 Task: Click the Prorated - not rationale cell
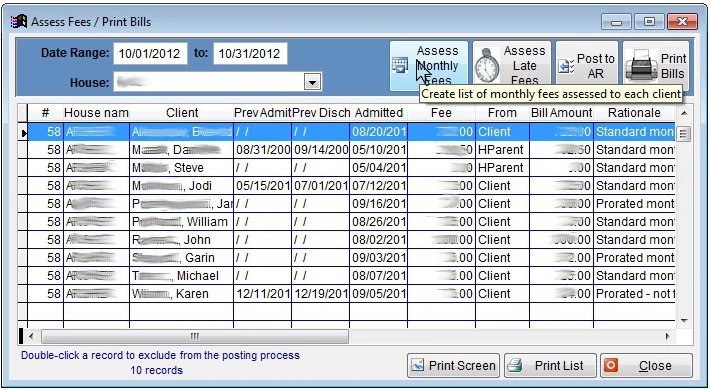point(634,294)
